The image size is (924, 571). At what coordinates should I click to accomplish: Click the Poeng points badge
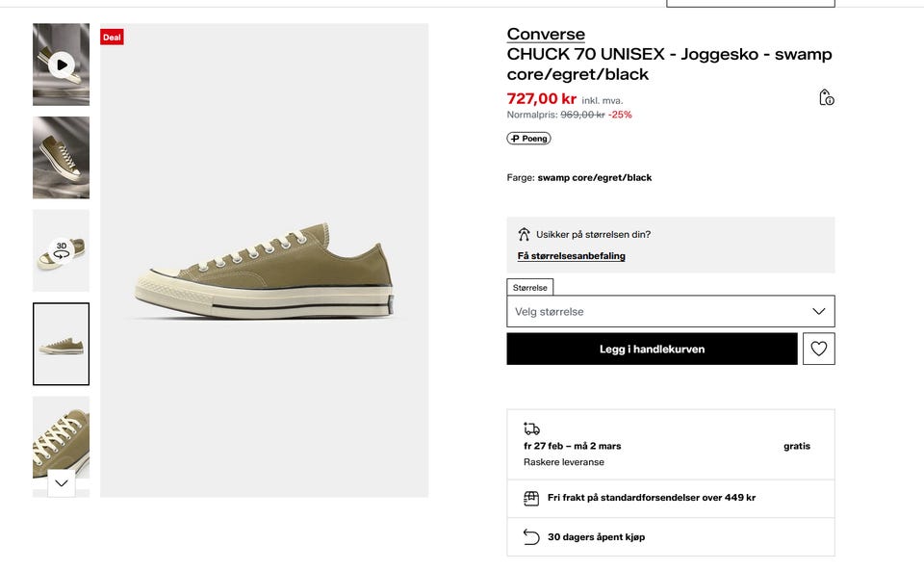(x=528, y=139)
